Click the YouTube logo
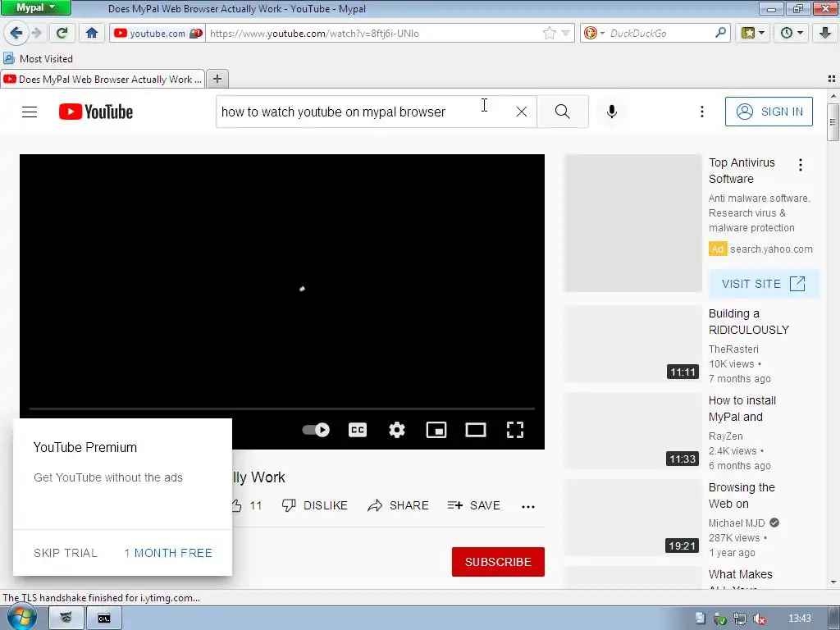This screenshot has width=840, height=630. [x=96, y=112]
